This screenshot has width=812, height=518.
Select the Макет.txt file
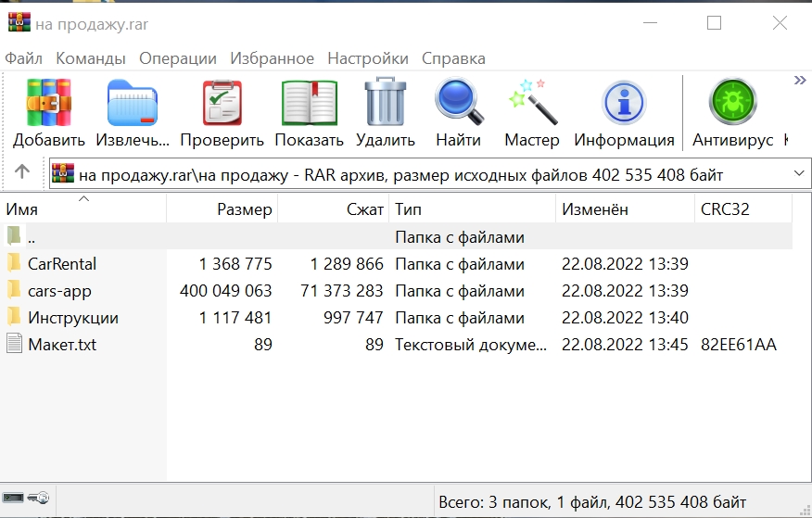61,345
